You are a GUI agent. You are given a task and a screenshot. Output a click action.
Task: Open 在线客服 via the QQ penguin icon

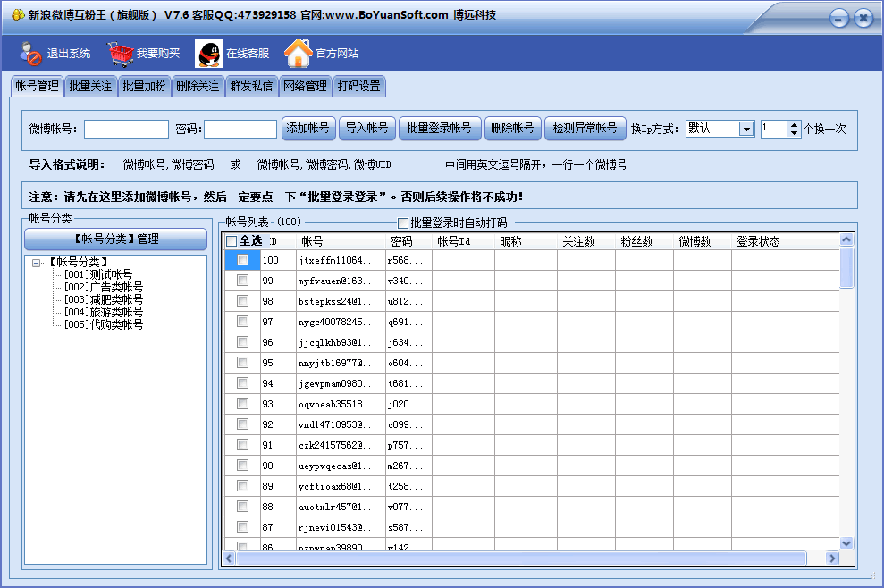pos(208,54)
